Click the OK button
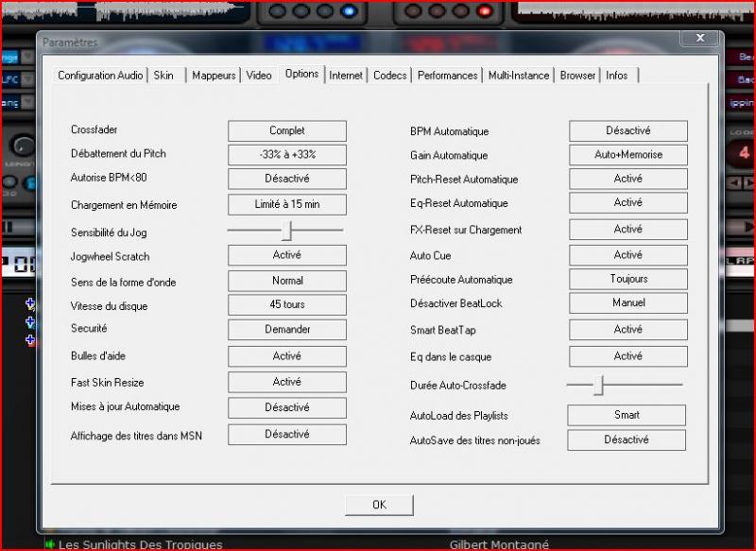The width and height of the screenshot is (756, 551). coord(379,505)
